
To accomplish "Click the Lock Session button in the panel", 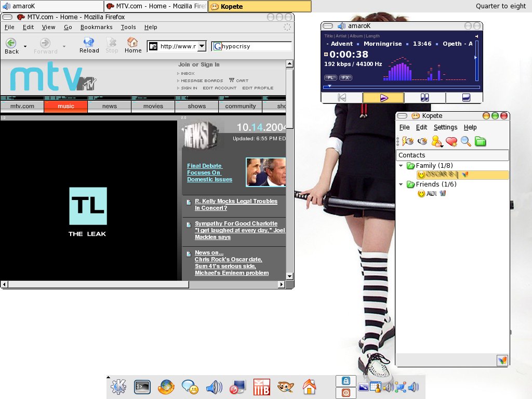I will point(345,381).
